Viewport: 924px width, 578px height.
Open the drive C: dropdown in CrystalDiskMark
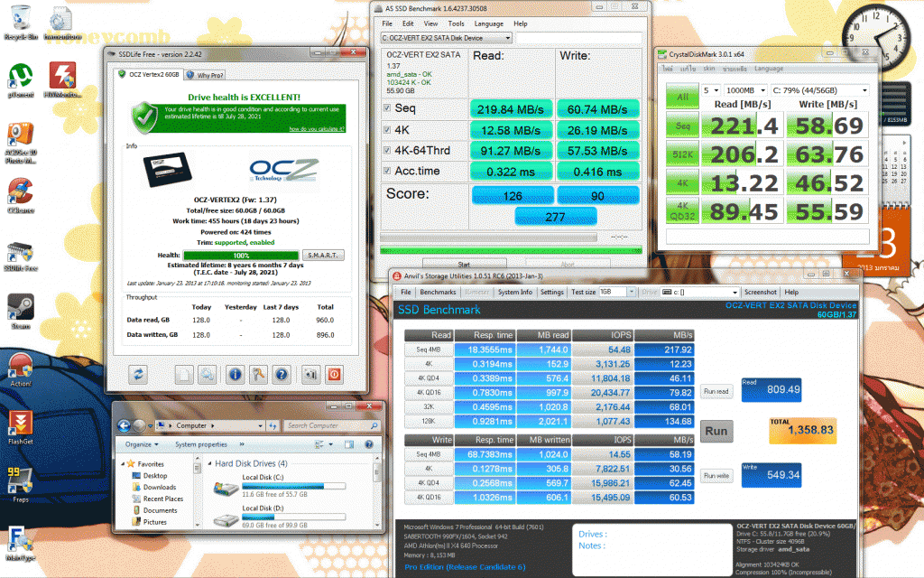click(819, 90)
